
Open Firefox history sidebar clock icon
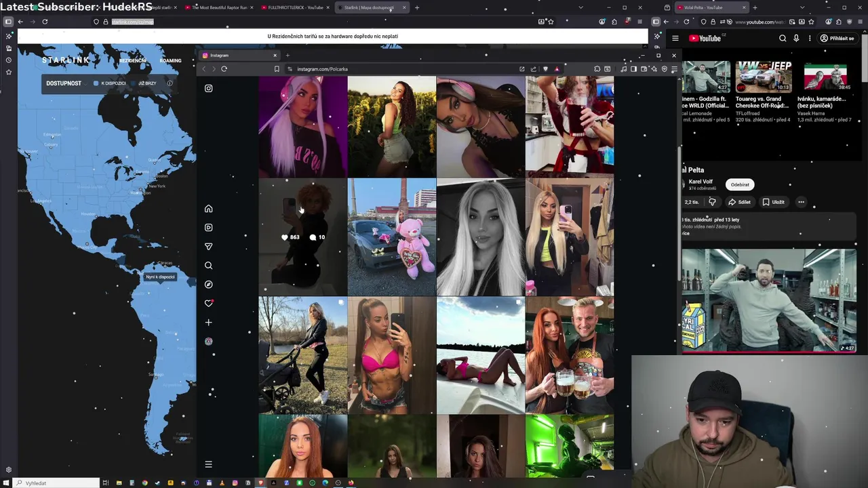(8, 60)
